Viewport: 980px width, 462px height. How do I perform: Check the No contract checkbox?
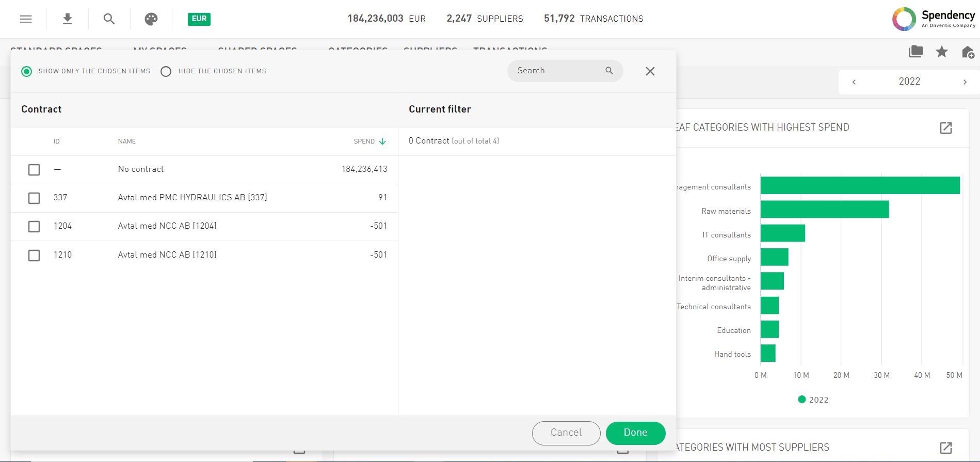click(34, 170)
